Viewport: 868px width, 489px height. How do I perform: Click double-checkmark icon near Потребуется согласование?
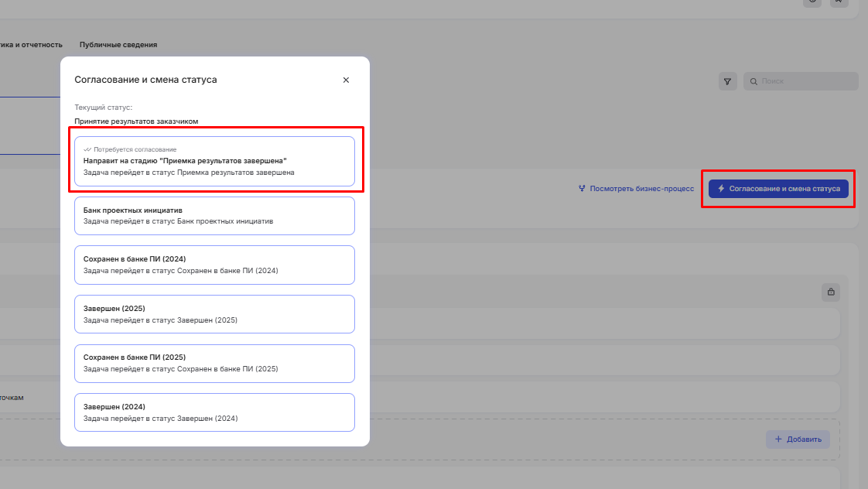[x=87, y=149]
